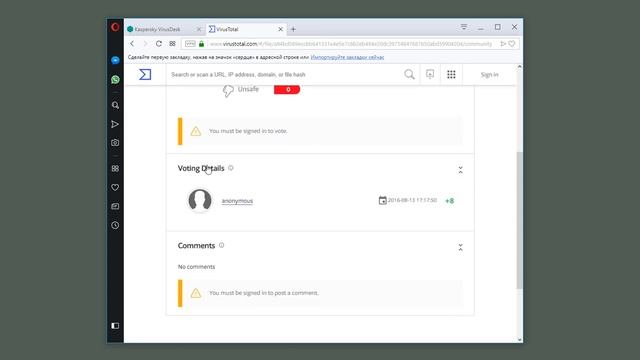The height and width of the screenshot is (360, 640).
Task: Open My Flow send icon in sidebar
Action: click(x=115, y=124)
